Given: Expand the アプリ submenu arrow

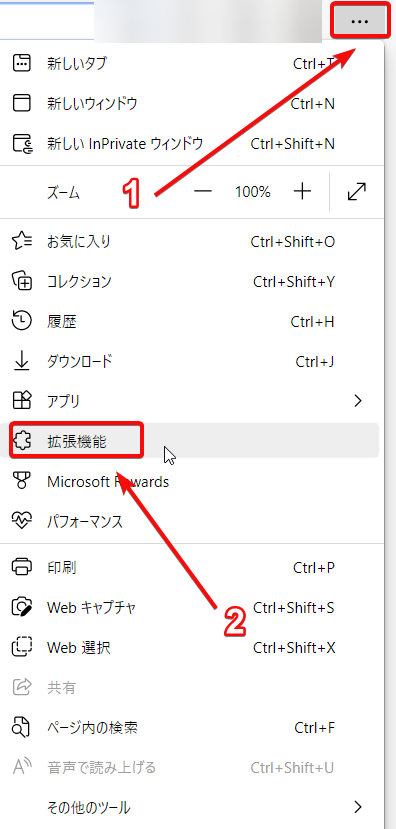Looking at the screenshot, I should point(358,401).
